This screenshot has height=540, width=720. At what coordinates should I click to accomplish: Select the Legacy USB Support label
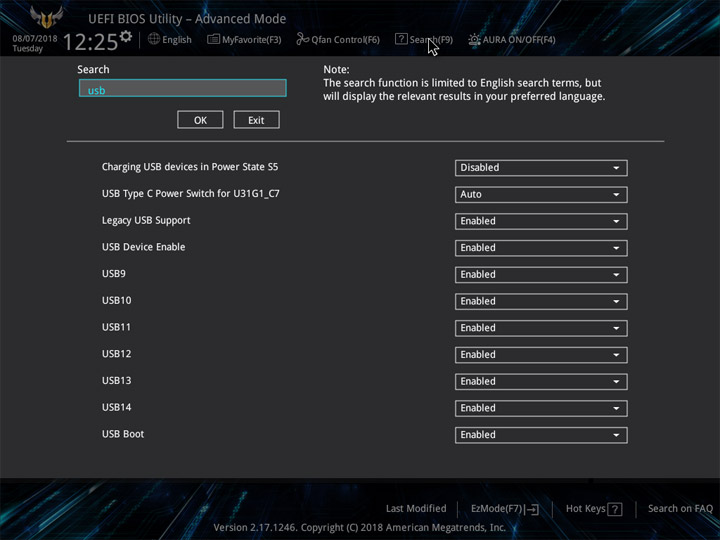coord(146,220)
